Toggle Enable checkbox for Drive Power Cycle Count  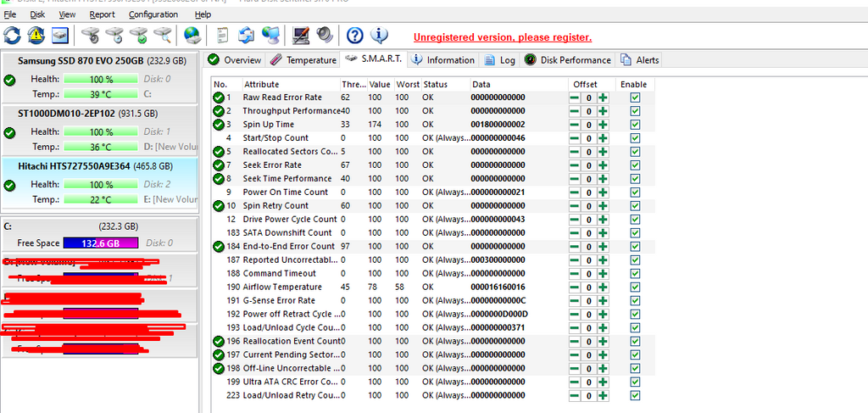(635, 220)
